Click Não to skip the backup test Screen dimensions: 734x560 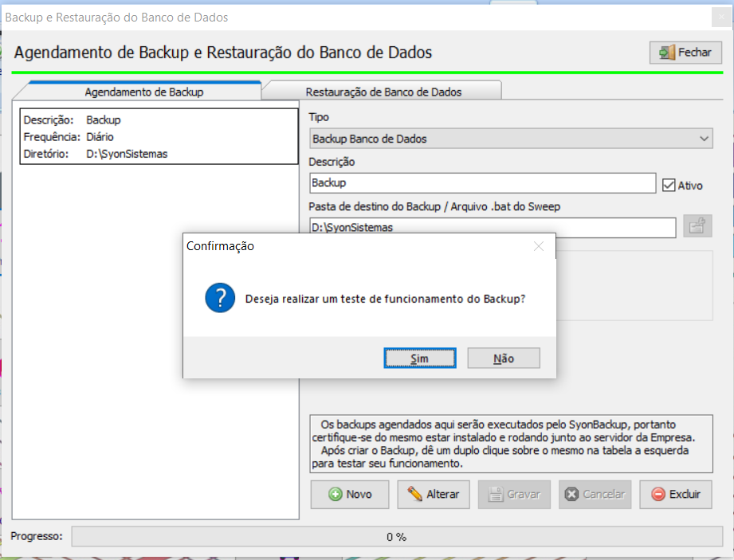point(504,358)
